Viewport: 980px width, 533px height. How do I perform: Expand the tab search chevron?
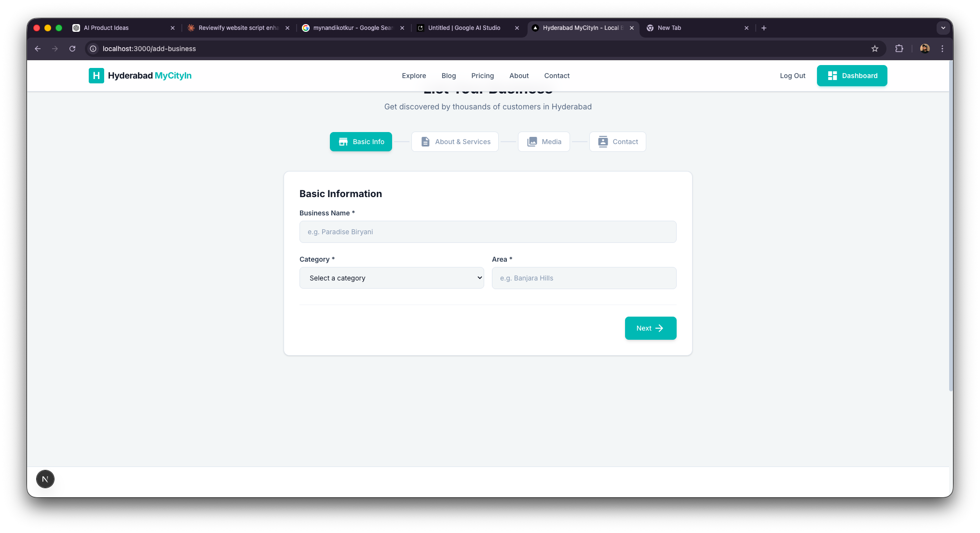coord(943,28)
